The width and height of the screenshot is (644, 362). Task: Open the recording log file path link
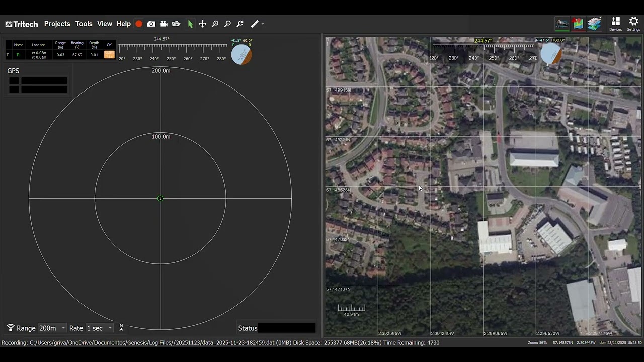point(151,343)
